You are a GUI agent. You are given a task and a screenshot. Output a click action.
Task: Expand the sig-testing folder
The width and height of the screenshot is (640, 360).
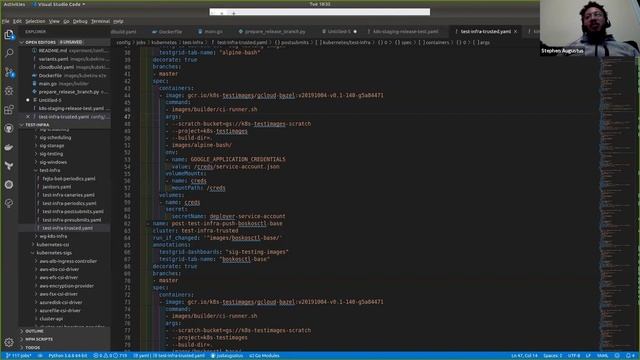pyautogui.click(x=51, y=154)
